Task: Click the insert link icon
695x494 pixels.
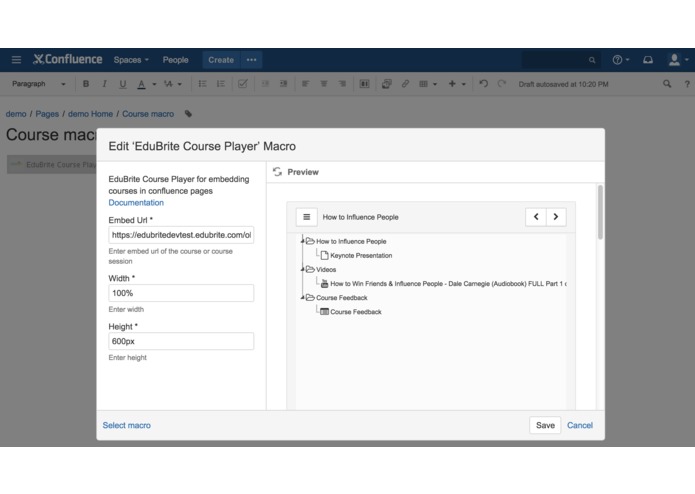Action: (x=405, y=84)
